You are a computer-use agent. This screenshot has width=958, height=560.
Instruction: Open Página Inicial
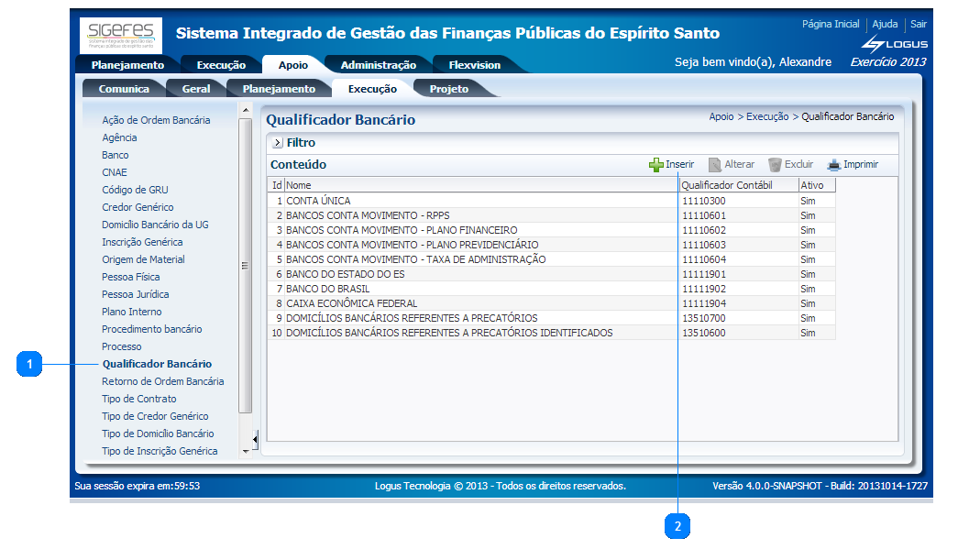[831, 24]
